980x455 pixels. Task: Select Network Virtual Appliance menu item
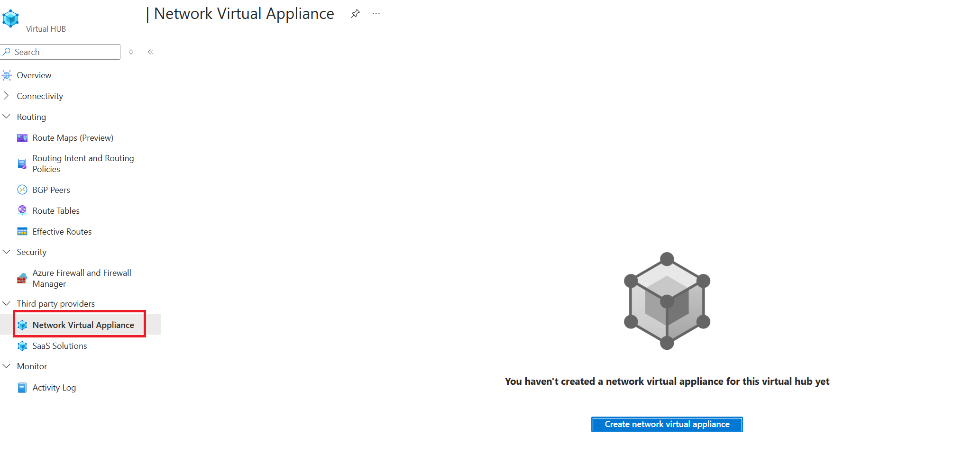coord(83,325)
